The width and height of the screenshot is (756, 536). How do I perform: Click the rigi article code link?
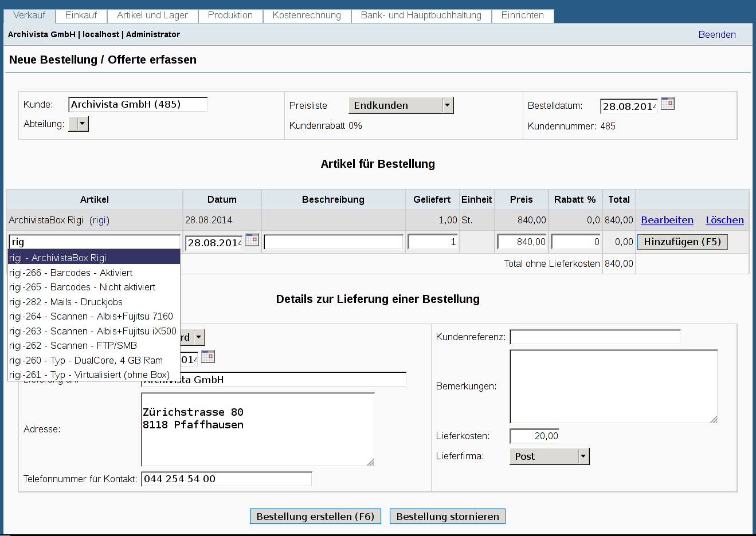point(99,220)
